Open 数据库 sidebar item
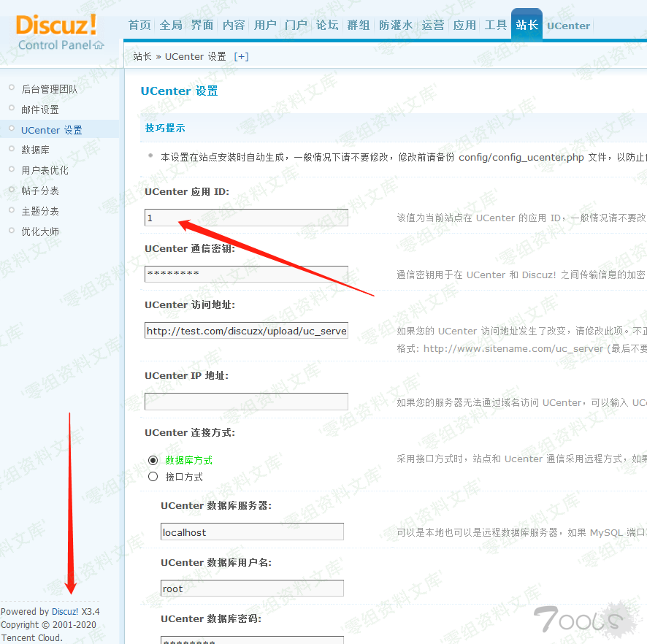This screenshot has height=644, width=647. 35,150
